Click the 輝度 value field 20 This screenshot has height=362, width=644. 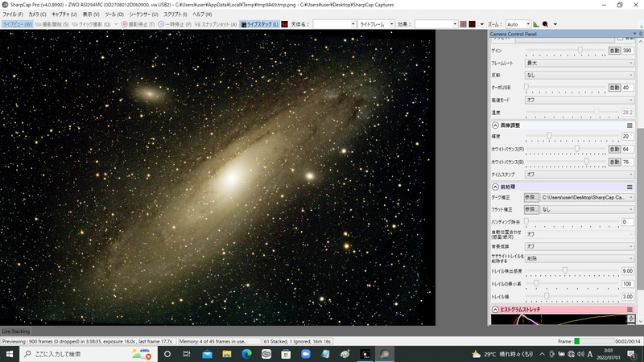pyautogui.click(x=627, y=136)
